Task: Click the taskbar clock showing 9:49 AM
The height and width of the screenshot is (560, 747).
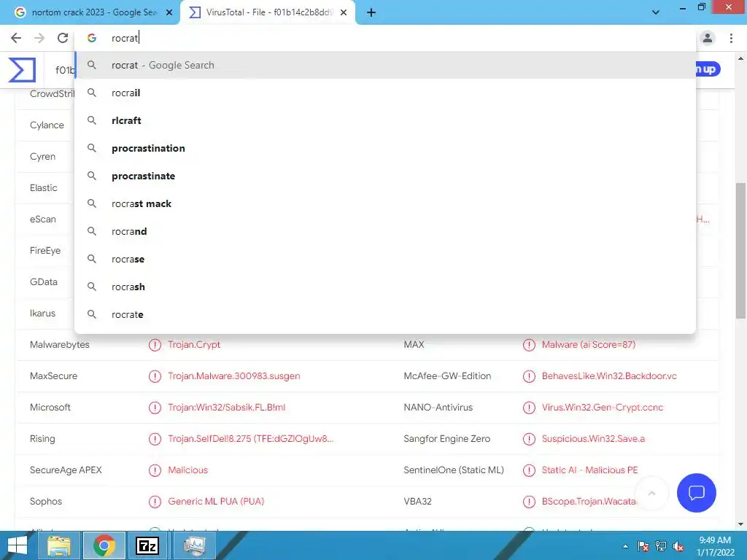Action: (715, 546)
